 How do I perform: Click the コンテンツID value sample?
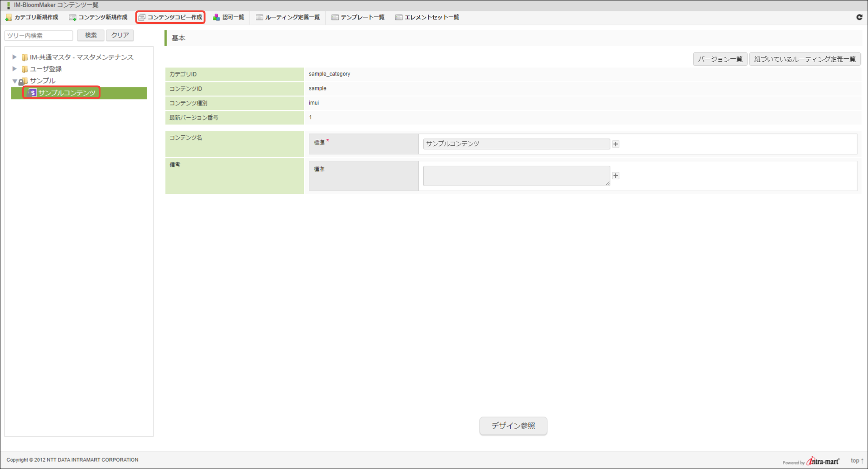click(317, 89)
